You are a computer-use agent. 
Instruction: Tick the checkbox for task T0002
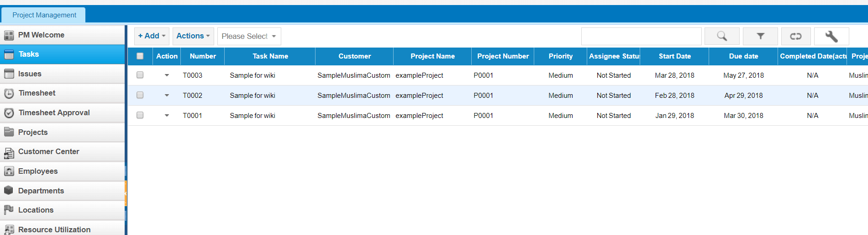(x=140, y=95)
